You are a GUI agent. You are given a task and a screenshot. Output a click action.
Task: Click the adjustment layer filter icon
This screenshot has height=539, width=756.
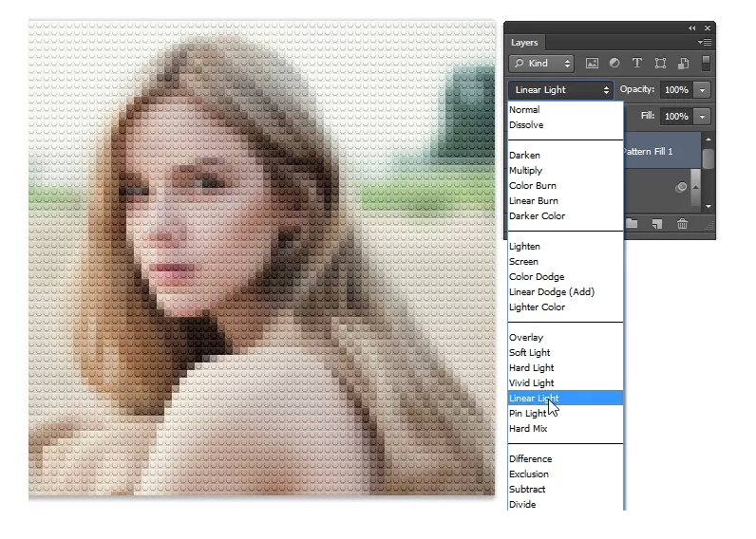click(x=614, y=64)
